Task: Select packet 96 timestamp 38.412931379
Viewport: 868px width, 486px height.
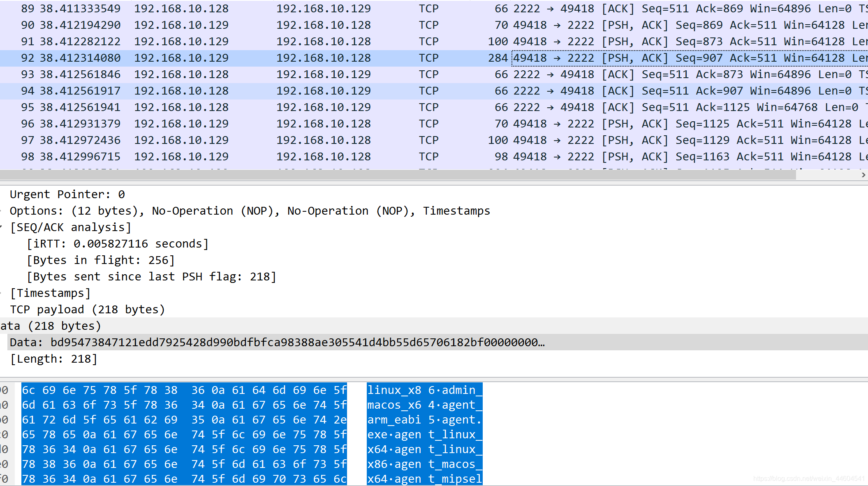Action: pyautogui.click(x=80, y=124)
